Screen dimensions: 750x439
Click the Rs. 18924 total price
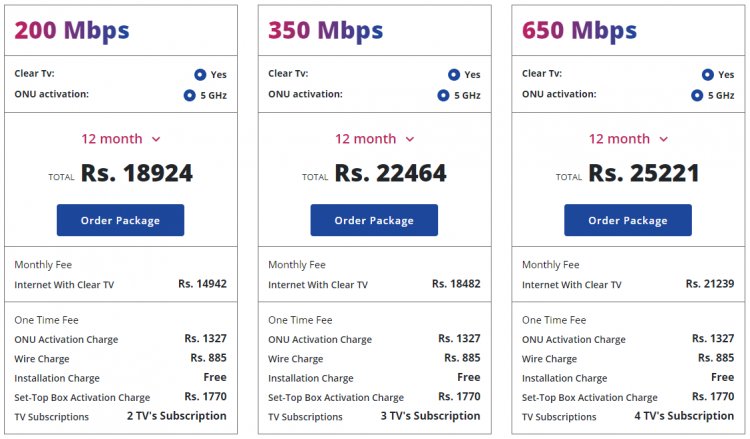point(137,173)
